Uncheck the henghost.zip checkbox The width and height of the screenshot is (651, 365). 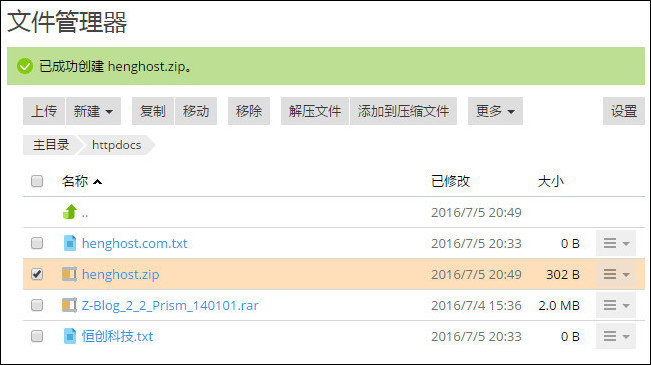pyautogui.click(x=37, y=274)
